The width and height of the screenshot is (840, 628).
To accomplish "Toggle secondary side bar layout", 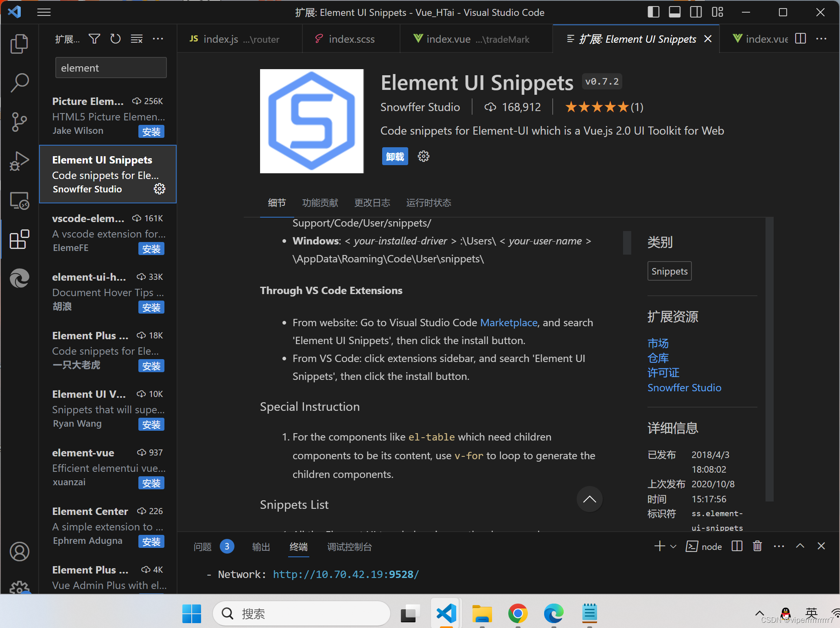I will (696, 12).
